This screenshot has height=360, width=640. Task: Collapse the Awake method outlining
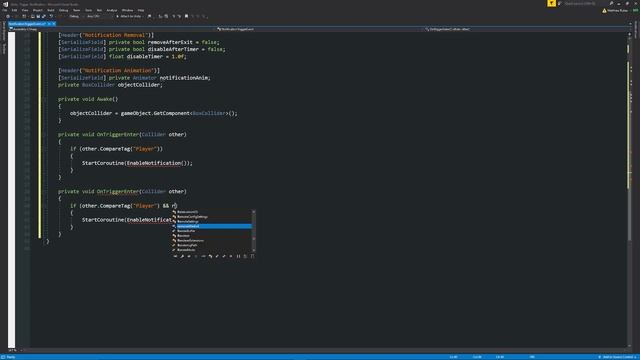[x=46, y=99]
